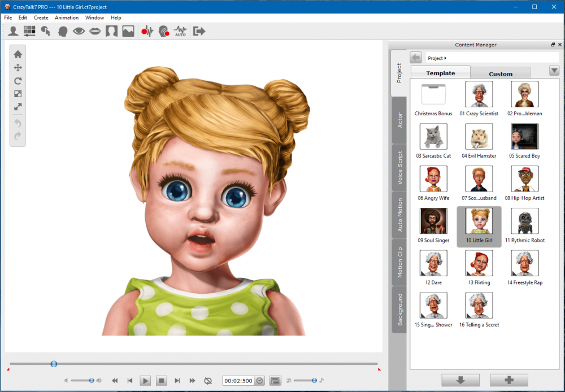Select the Move (pan) camera tool

tap(18, 68)
